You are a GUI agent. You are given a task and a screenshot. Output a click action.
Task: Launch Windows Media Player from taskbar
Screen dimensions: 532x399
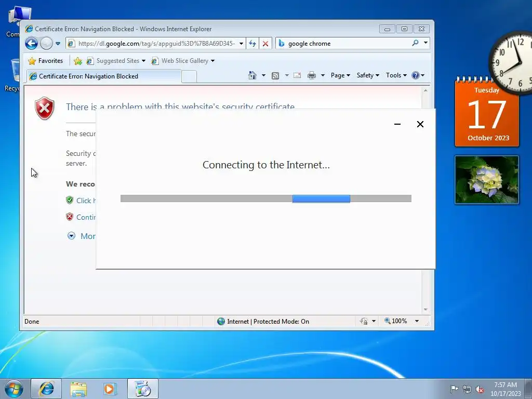pyautogui.click(x=110, y=389)
